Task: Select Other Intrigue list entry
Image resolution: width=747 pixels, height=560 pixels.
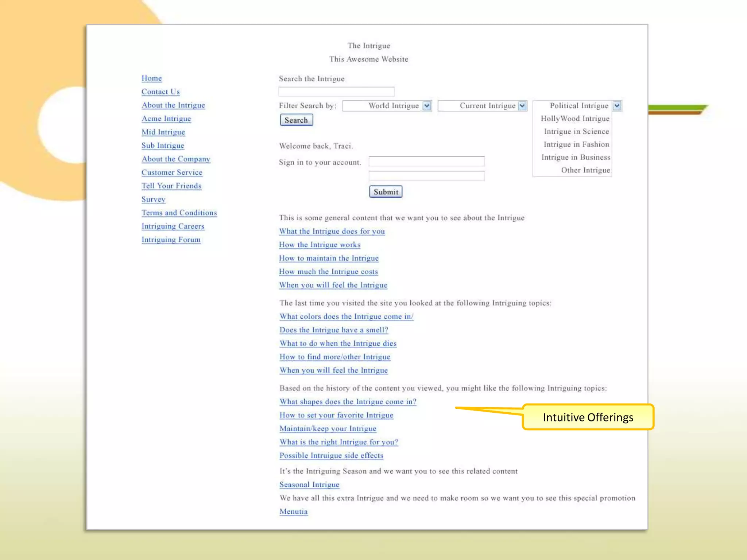Action: pyautogui.click(x=585, y=170)
